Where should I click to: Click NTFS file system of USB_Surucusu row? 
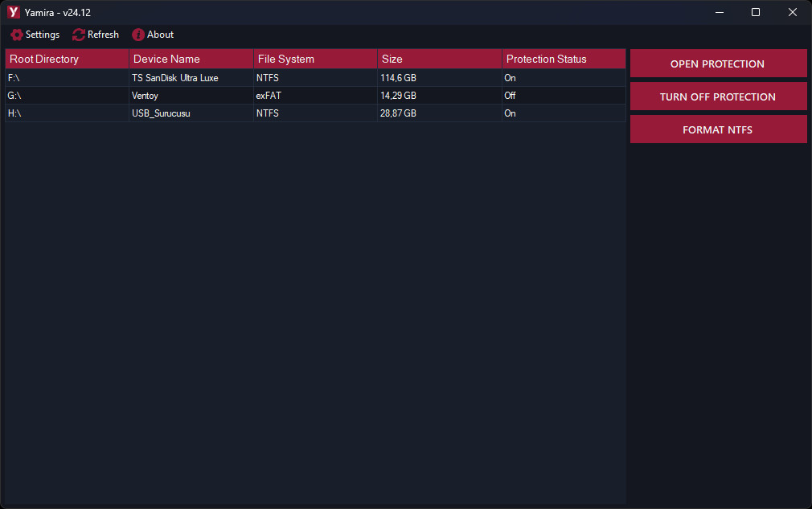point(315,113)
